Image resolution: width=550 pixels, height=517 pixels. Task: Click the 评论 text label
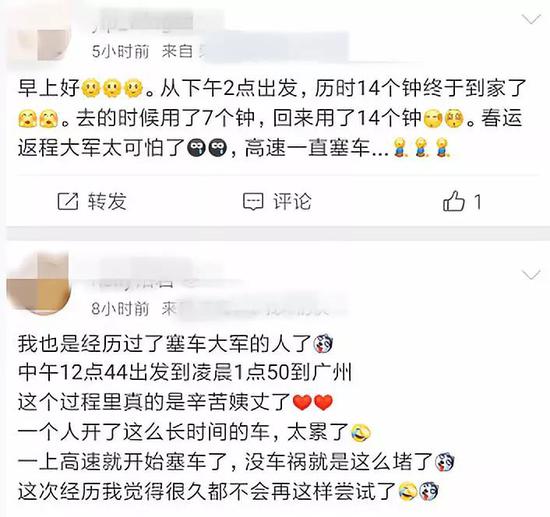[292, 201]
